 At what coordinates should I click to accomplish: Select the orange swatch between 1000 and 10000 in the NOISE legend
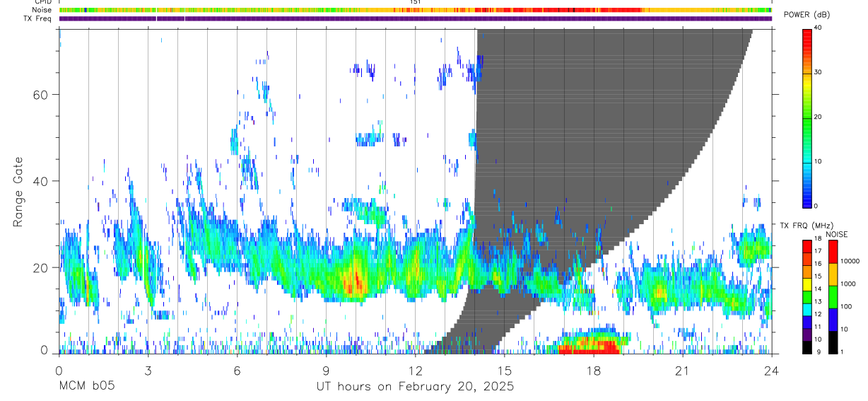(832, 274)
